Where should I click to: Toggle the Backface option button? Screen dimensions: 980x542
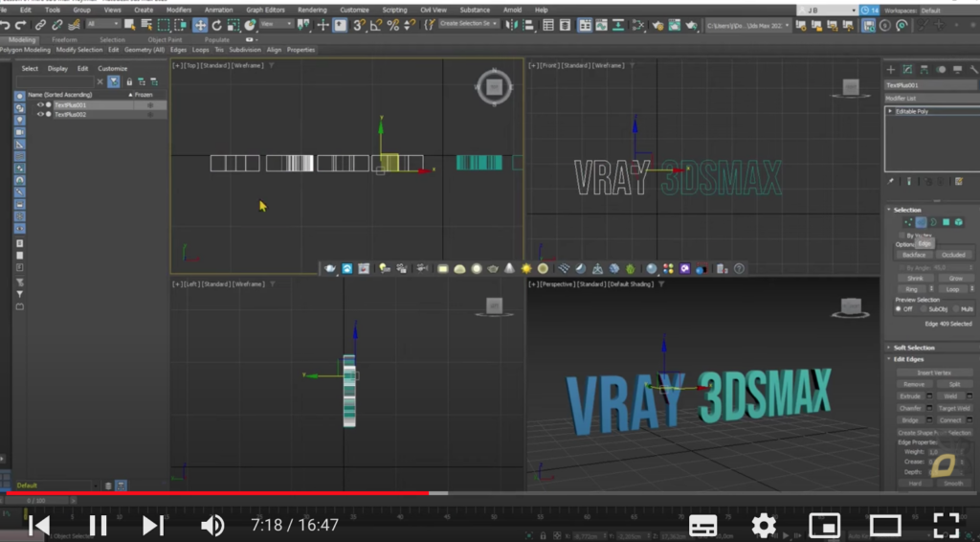point(914,255)
